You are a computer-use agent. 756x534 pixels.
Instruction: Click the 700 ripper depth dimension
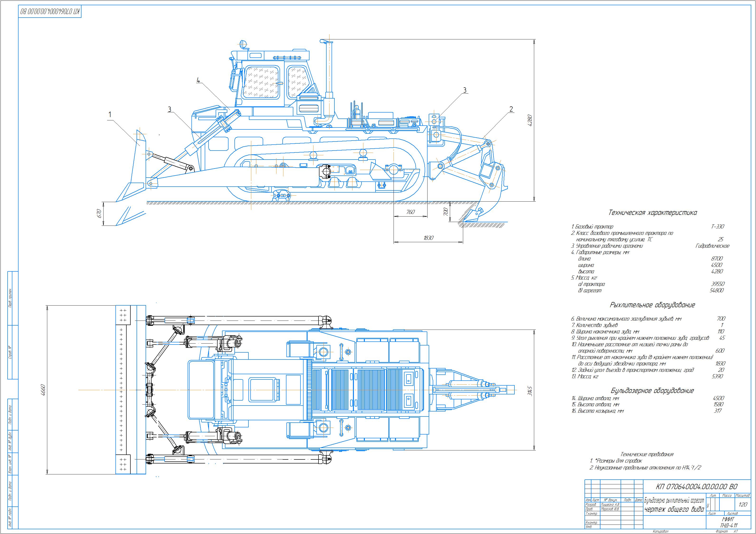[x=446, y=211]
